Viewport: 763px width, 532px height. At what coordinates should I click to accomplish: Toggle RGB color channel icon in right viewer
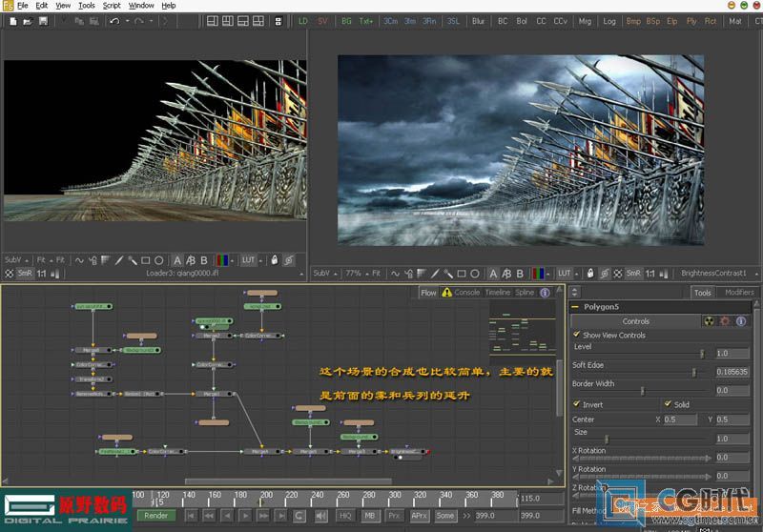[538, 274]
